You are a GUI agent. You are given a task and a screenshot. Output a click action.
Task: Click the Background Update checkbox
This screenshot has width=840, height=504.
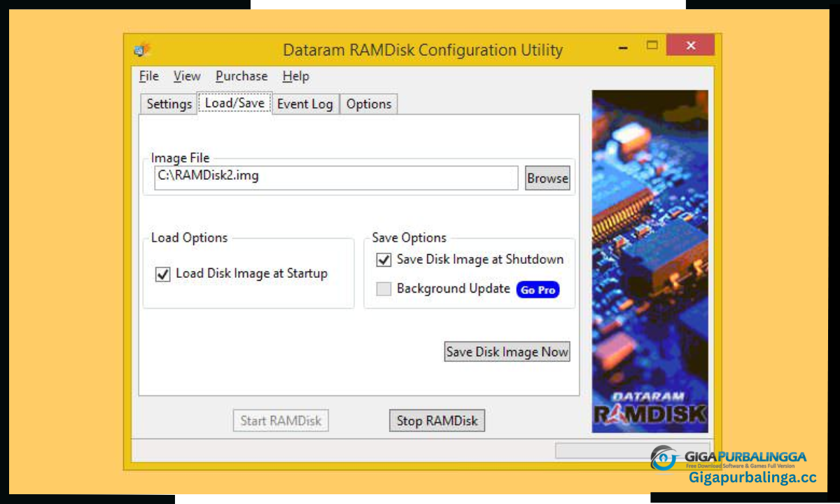click(x=384, y=289)
